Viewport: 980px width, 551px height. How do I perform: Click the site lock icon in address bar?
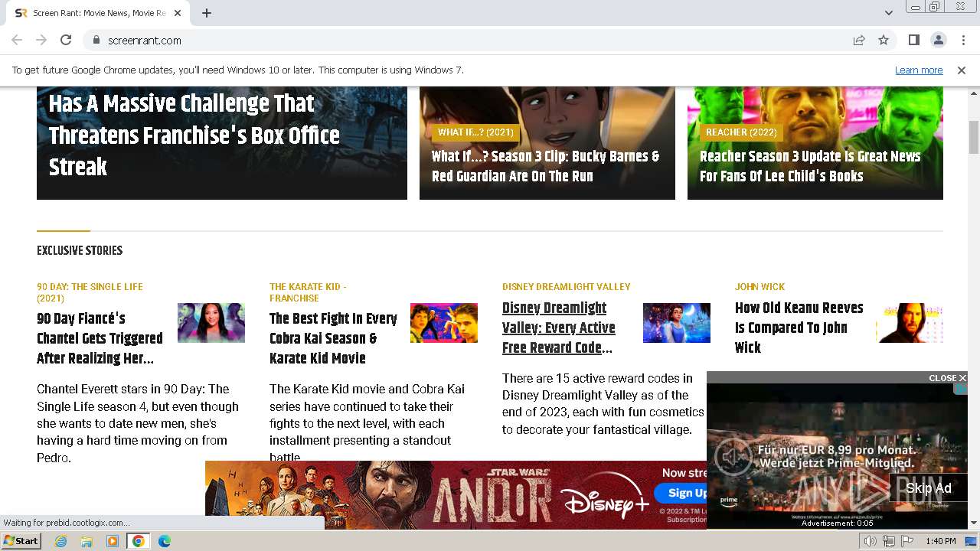coord(96,40)
